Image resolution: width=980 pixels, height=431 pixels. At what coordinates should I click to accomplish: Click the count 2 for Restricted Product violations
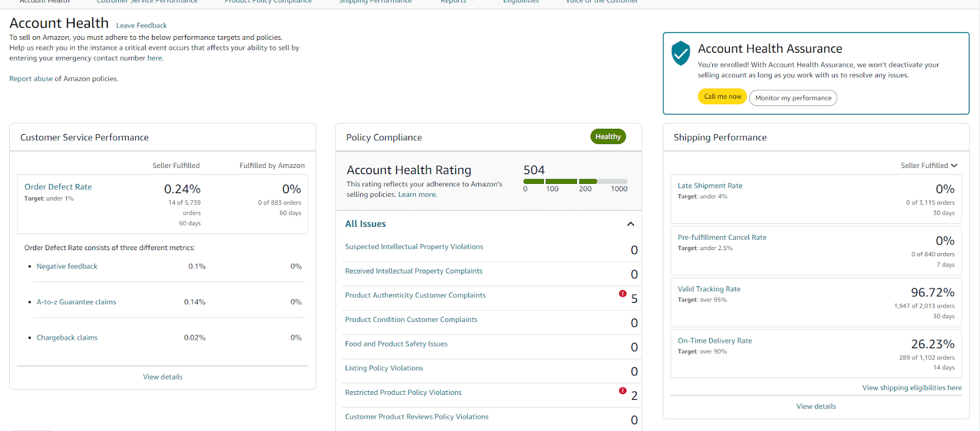tap(634, 396)
